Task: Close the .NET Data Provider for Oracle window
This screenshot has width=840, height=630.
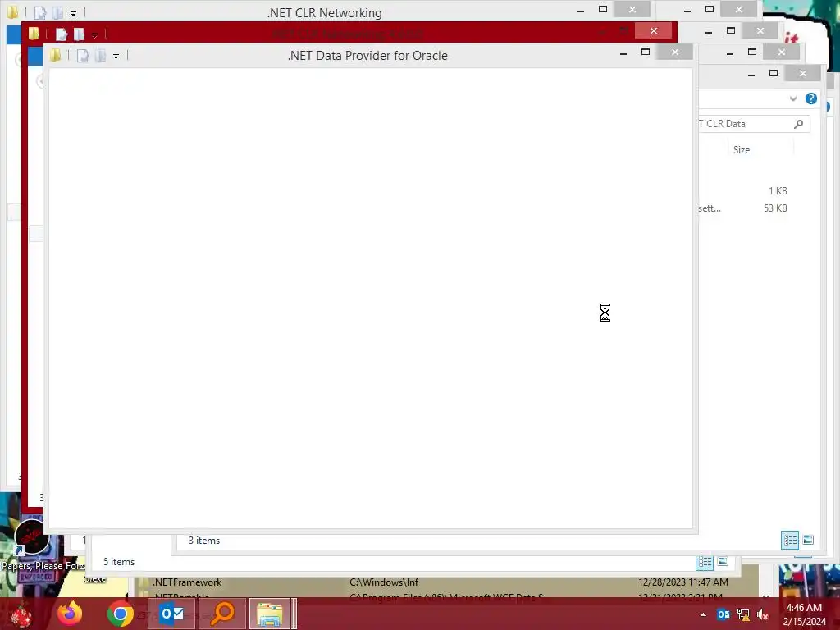Action: point(675,52)
